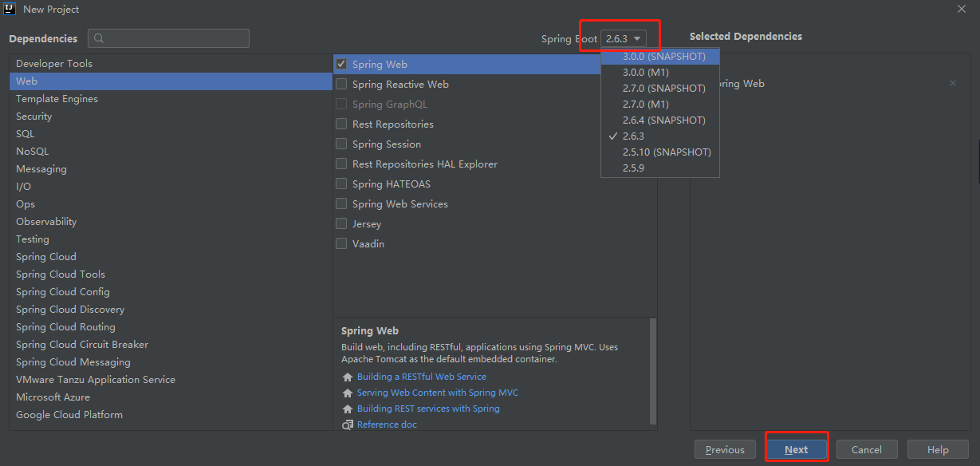Choose version 3.0.0 (SNAPSHOT)

[660, 56]
